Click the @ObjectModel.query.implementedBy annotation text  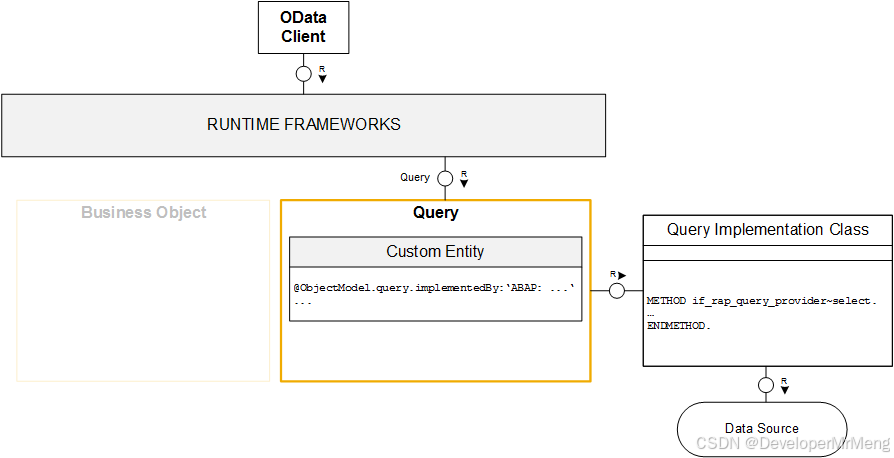[434, 288]
